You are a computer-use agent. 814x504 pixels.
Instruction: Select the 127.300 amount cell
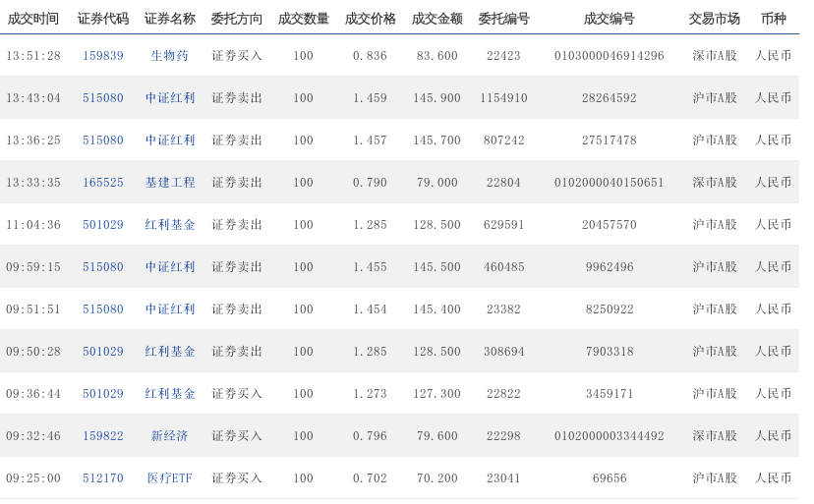(x=437, y=393)
